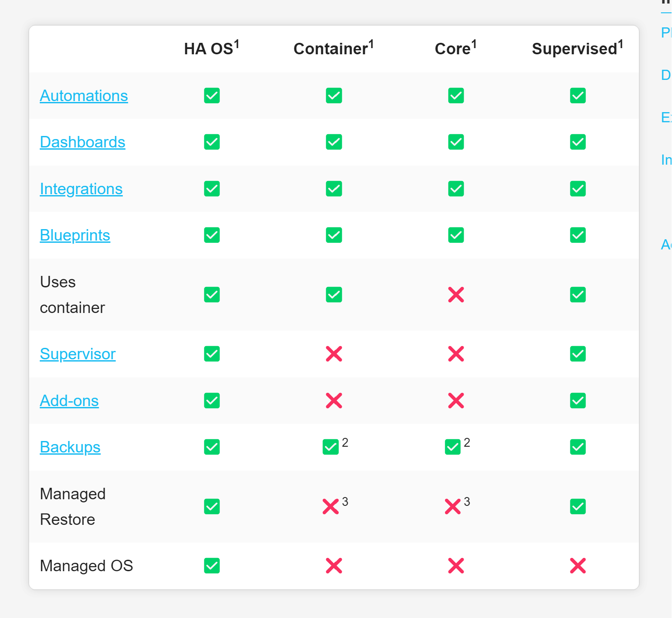The height and width of the screenshot is (618, 672).
Task: Click Managed Restore cross under Core column
Action: tap(453, 507)
